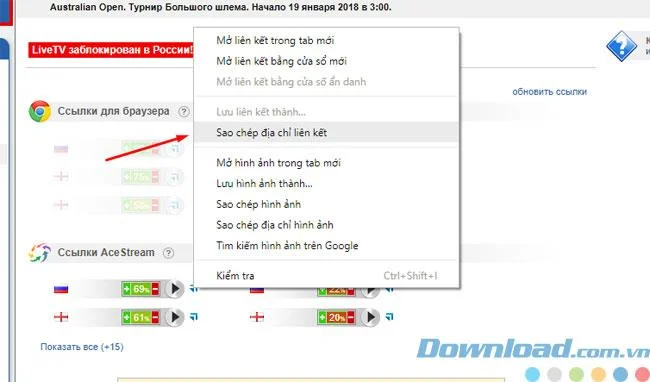Click the Chrome browser logo icon
The height and width of the screenshot is (382, 650).
click(x=39, y=111)
